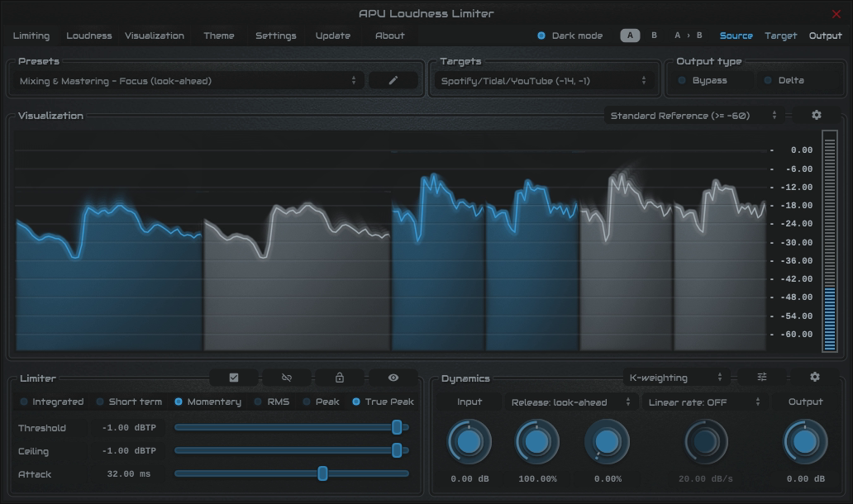Open visualization settings gear icon

click(x=816, y=116)
